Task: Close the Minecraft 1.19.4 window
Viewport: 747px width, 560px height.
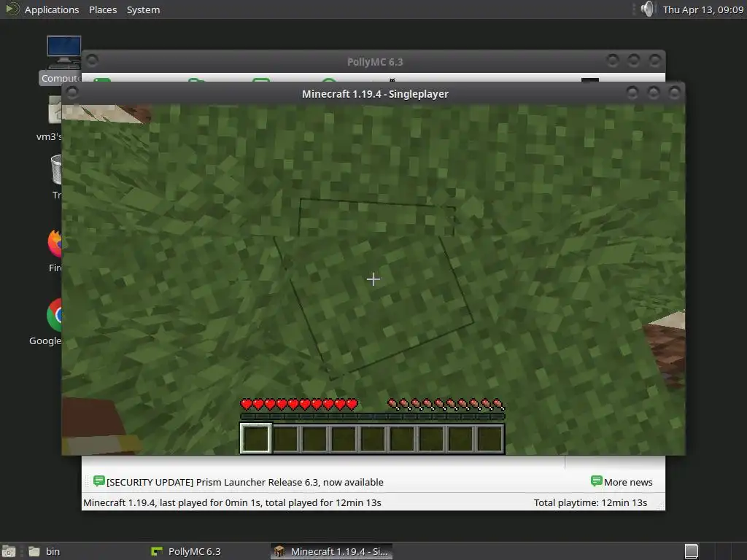Action: 675,93
